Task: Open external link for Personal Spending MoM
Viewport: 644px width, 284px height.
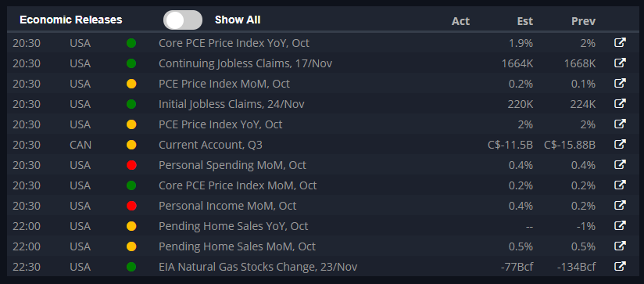Action: (x=620, y=165)
